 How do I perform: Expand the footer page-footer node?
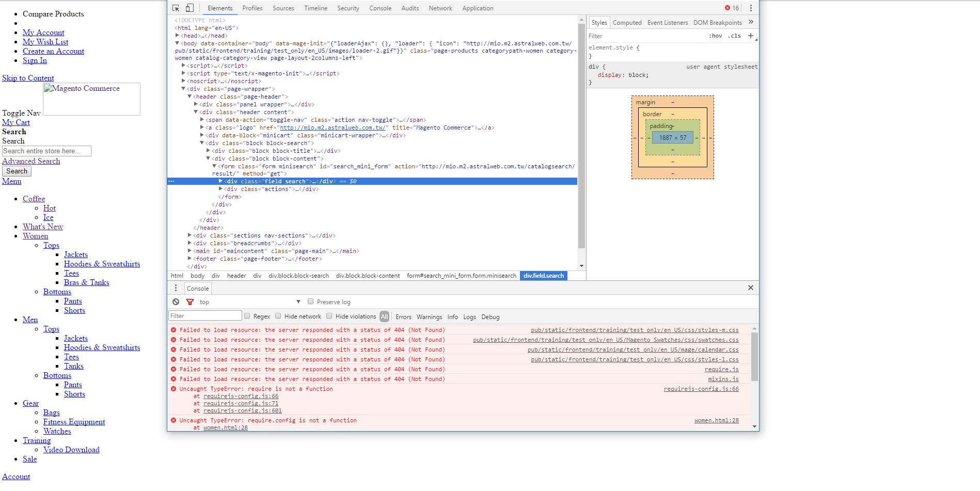pos(189,259)
